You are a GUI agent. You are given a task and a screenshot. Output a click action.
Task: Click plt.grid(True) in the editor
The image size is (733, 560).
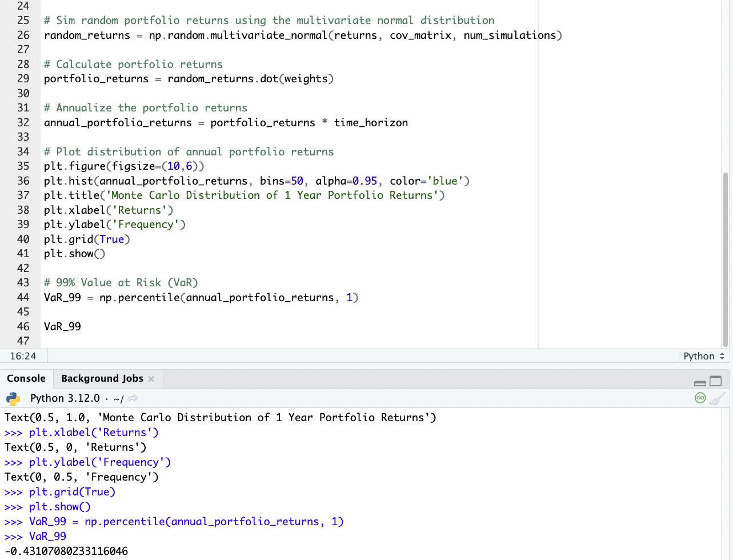click(87, 239)
